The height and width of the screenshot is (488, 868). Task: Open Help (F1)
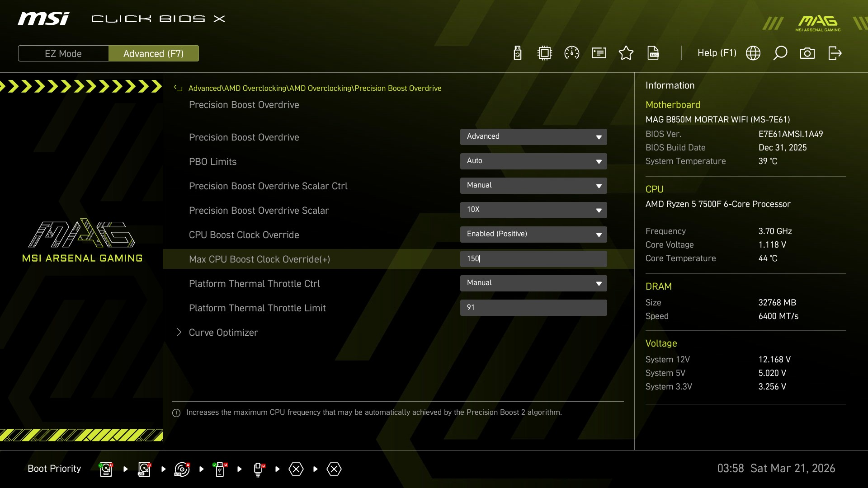click(x=717, y=53)
